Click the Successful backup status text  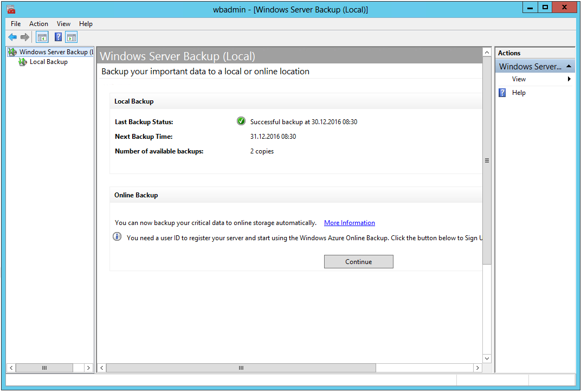pyautogui.click(x=304, y=122)
